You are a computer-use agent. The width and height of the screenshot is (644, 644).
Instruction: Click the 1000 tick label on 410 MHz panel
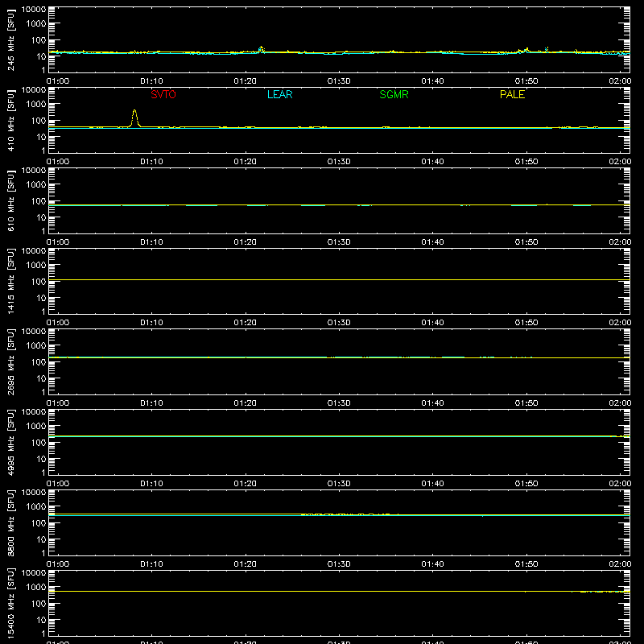(36, 105)
